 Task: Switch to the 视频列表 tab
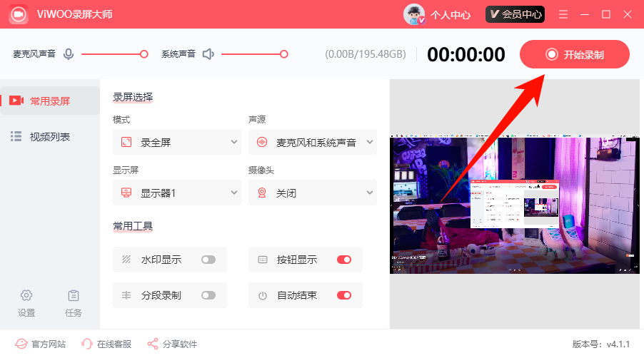tap(50, 136)
